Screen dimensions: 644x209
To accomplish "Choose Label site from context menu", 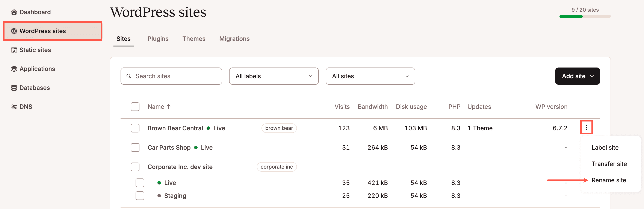I will coord(605,148).
